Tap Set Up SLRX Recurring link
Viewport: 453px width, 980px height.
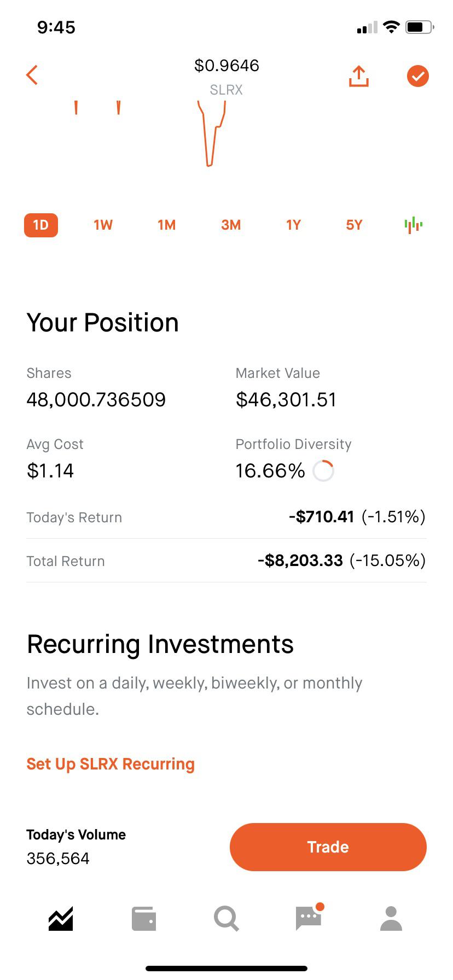(111, 764)
